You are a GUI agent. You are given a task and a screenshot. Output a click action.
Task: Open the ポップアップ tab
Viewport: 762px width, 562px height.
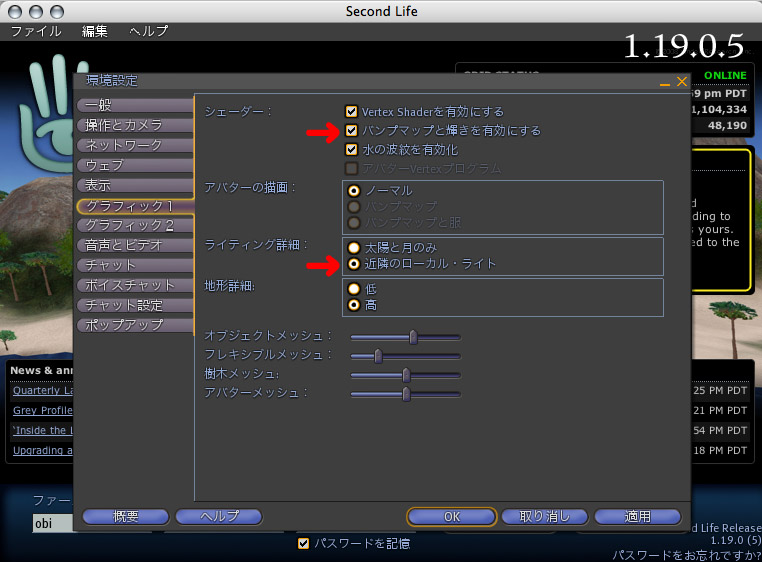click(135, 325)
